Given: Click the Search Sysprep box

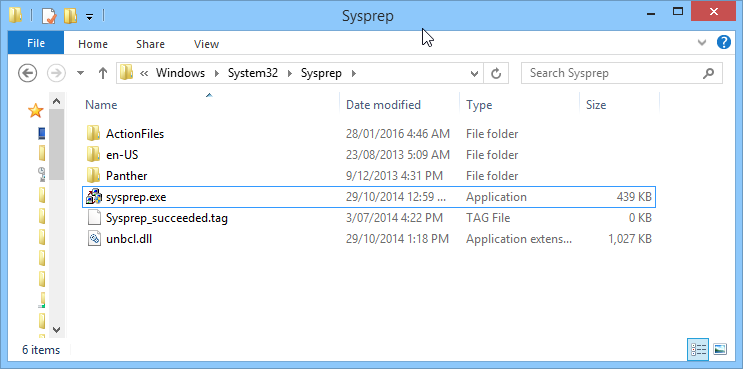Looking at the screenshot, I should pyautogui.click(x=622, y=73).
